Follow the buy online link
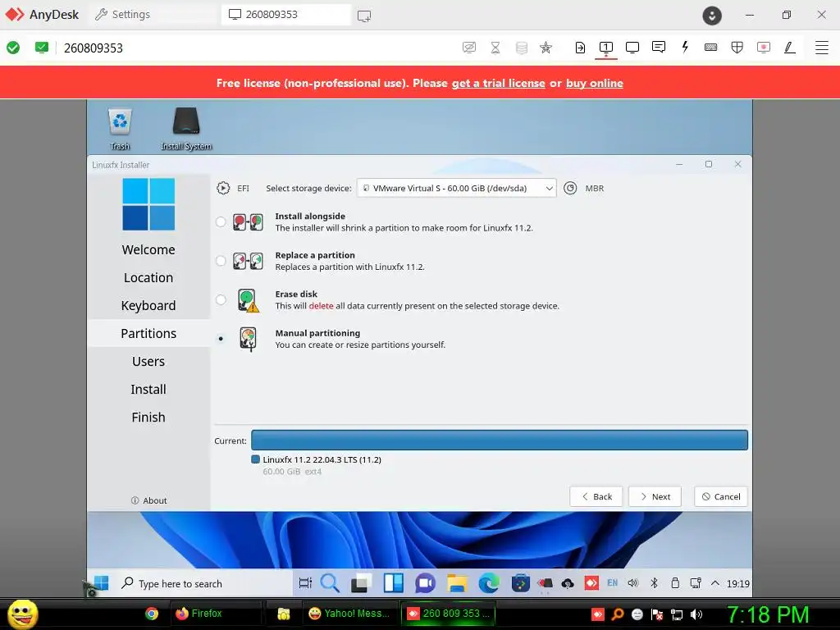840x630 pixels. [595, 83]
